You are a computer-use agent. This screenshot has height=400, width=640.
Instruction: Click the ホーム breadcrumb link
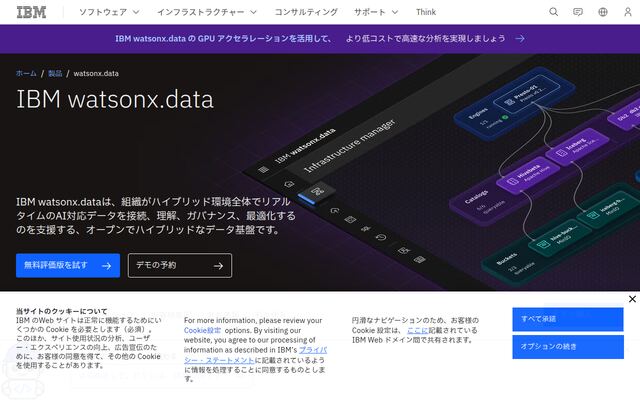(x=26, y=73)
